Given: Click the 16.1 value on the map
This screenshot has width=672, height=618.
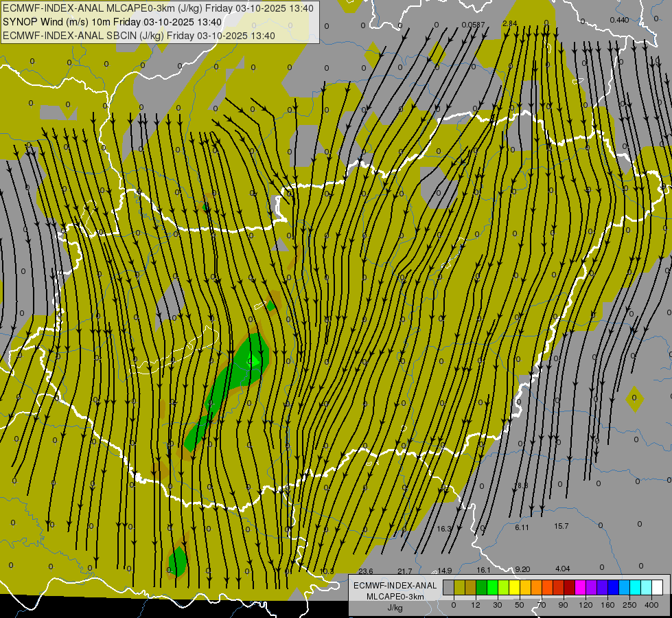Looking at the screenshot, I should (x=483, y=570).
